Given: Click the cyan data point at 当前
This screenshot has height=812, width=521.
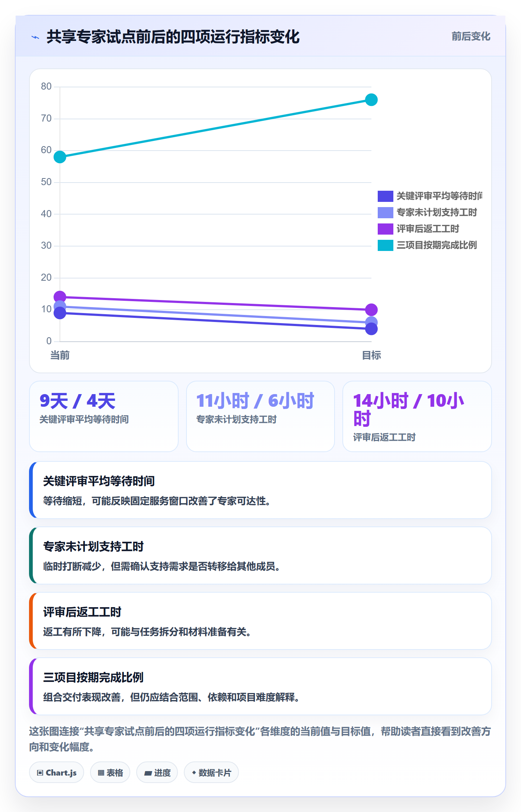Looking at the screenshot, I should [60, 157].
